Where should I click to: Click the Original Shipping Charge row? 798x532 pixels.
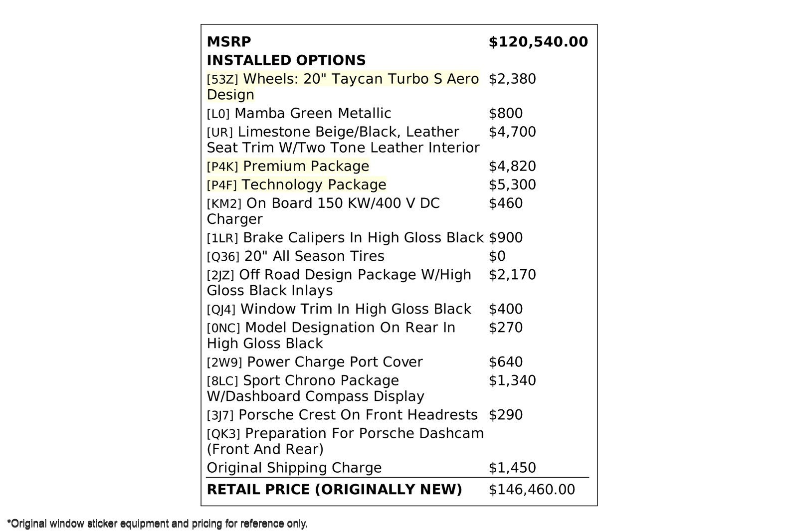coord(294,468)
